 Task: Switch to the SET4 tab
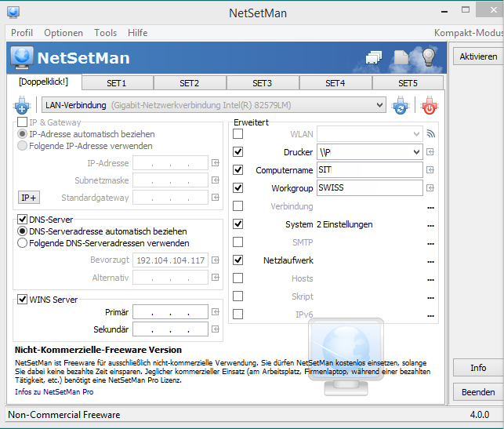click(x=335, y=83)
